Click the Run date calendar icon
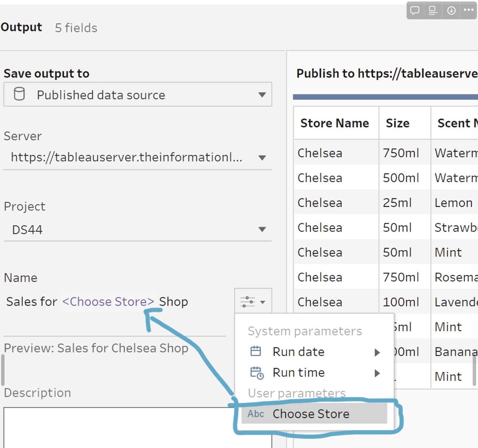The image size is (478, 448). (x=256, y=352)
